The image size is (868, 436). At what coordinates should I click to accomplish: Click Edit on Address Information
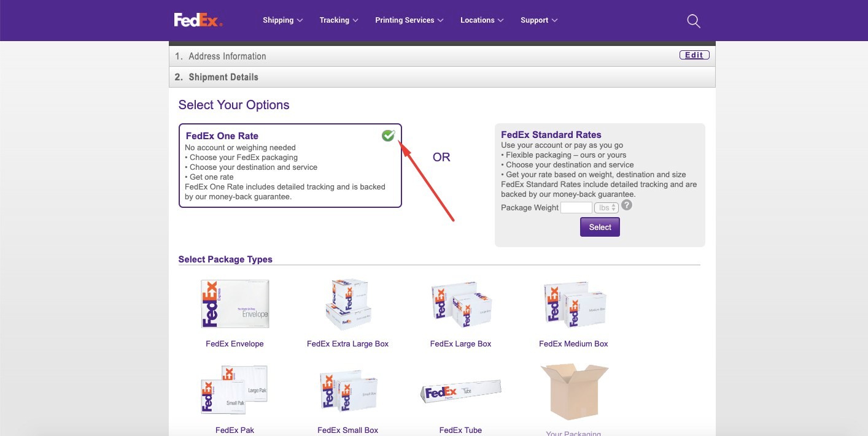(694, 54)
